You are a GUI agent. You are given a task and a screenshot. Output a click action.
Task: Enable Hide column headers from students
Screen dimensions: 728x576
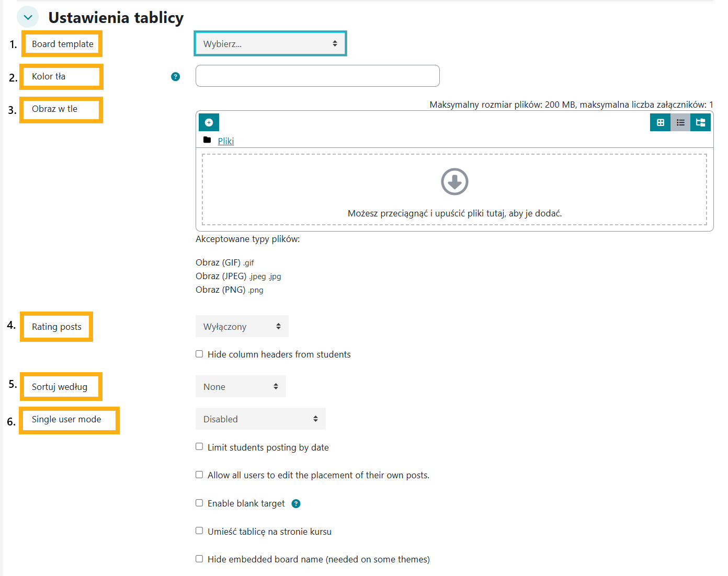point(199,354)
